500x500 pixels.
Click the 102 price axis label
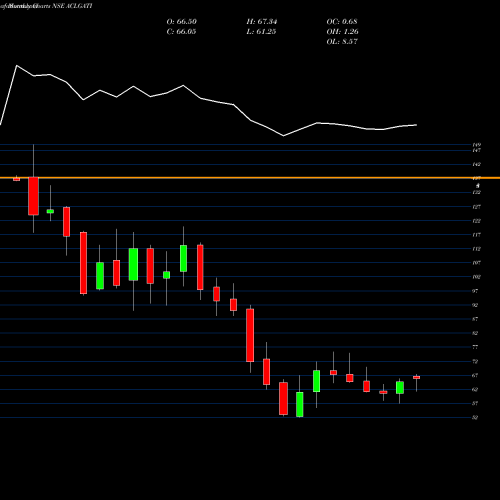pyautogui.click(x=476, y=277)
